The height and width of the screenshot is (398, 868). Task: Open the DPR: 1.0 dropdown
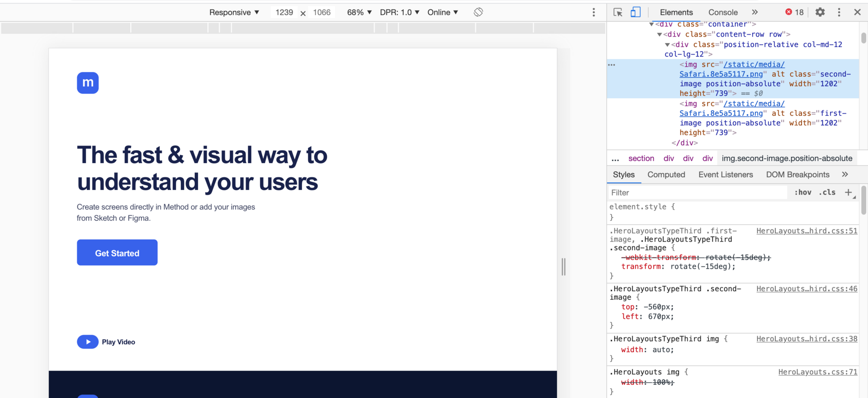[x=400, y=12]
